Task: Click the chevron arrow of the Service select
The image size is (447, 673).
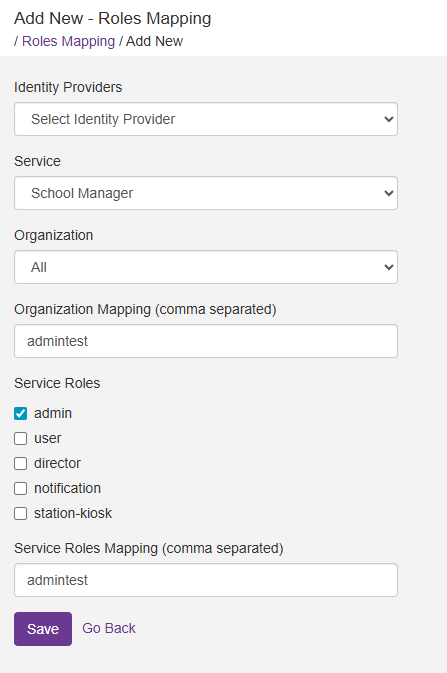Action: 389,193
